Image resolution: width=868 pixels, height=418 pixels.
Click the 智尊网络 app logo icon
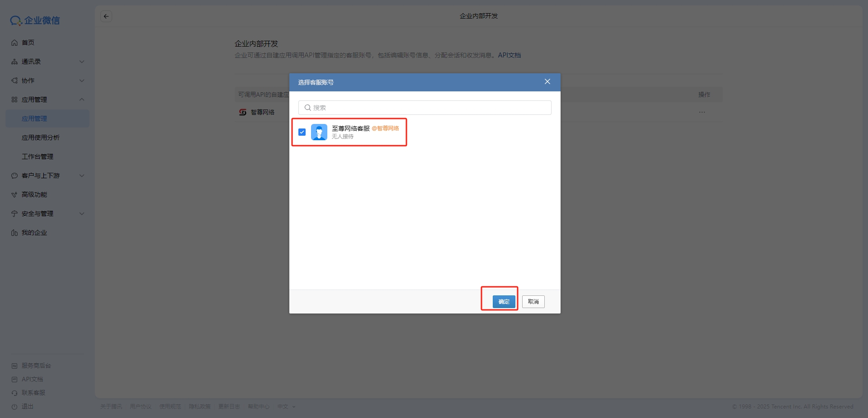pos(243,112)
